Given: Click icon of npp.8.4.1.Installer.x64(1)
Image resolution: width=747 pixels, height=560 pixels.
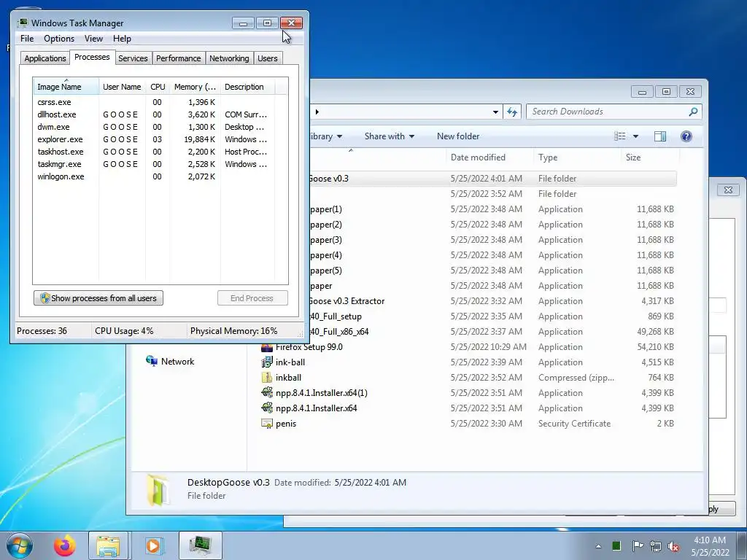Looking at the screenshot, I should click(x=267, y=393).
